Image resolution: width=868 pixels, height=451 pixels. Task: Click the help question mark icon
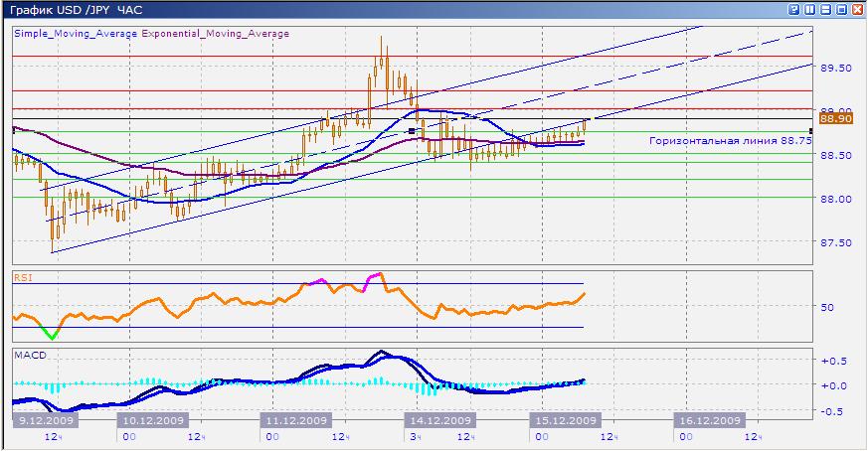pos(793,8)
